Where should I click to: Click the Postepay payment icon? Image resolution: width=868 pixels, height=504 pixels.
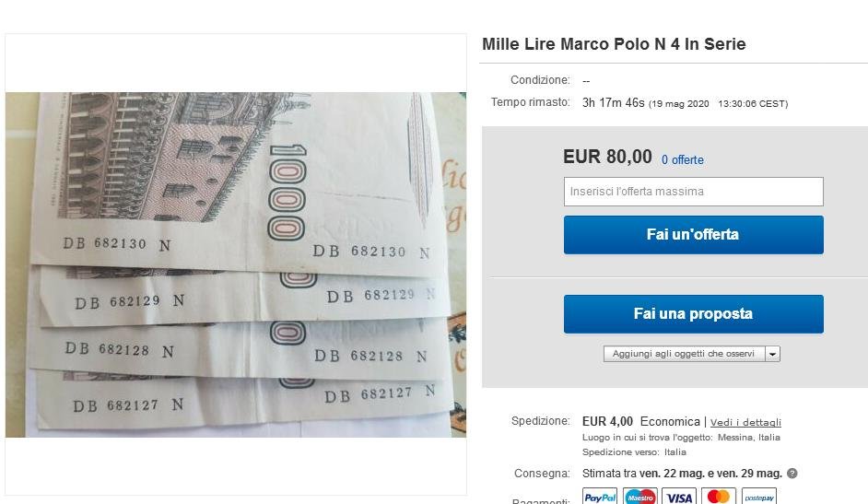pyautogui.click(x=759, y=497)
